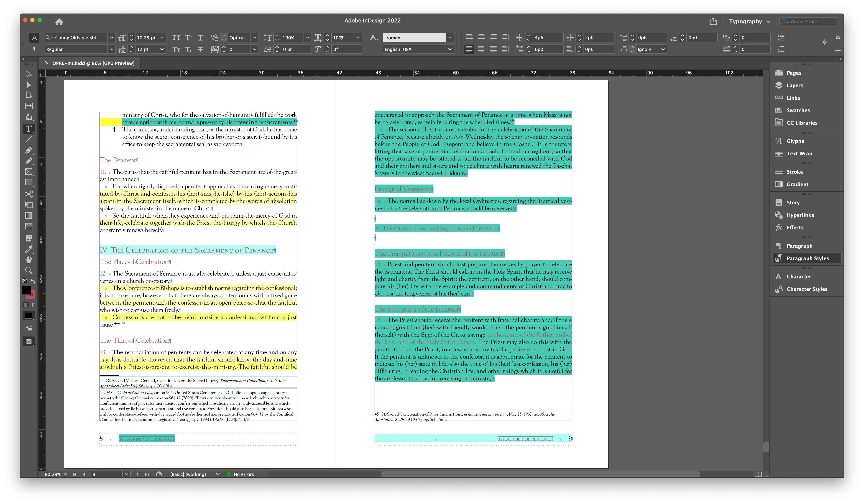The height and width of the screenshot is (504, 864).
Task: Click the Next Page arrow button
Action: (137, 474)
